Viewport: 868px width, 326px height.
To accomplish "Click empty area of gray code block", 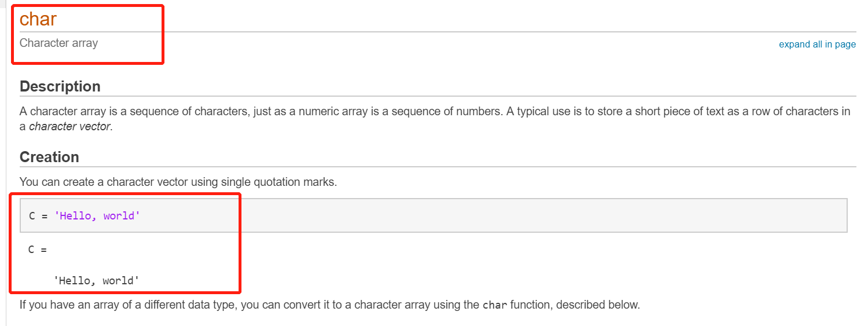I will 492,215.
